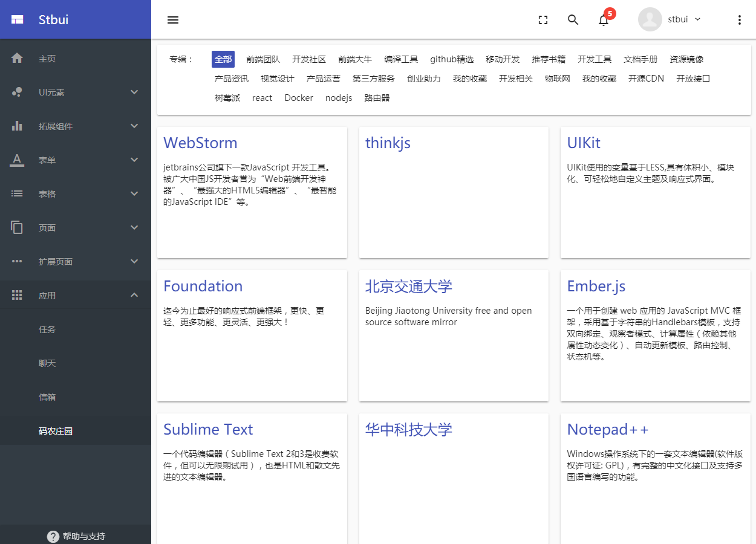Collapse the 应用 section chevron
The height and width of the screenshot is (544, 756).
(x=134, y=295)
